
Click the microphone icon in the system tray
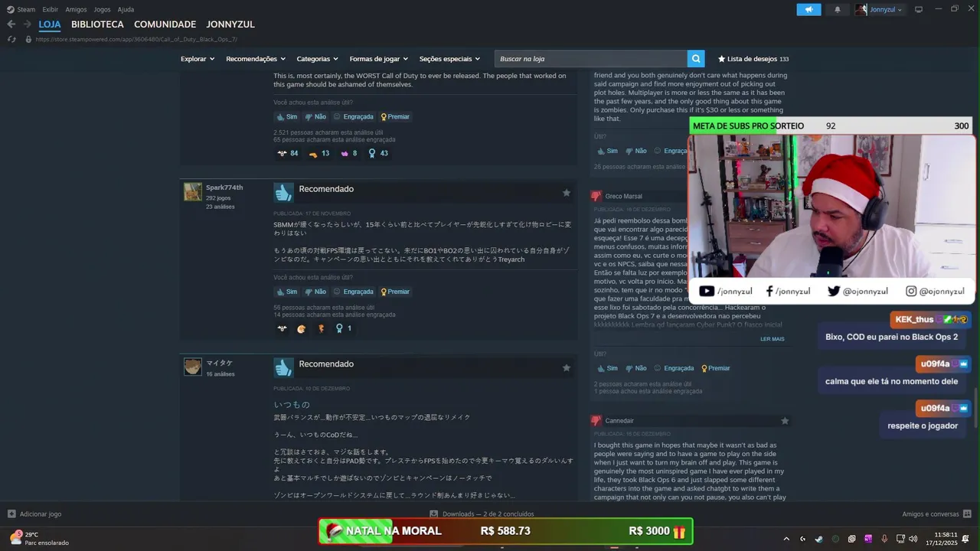point(884,539)
